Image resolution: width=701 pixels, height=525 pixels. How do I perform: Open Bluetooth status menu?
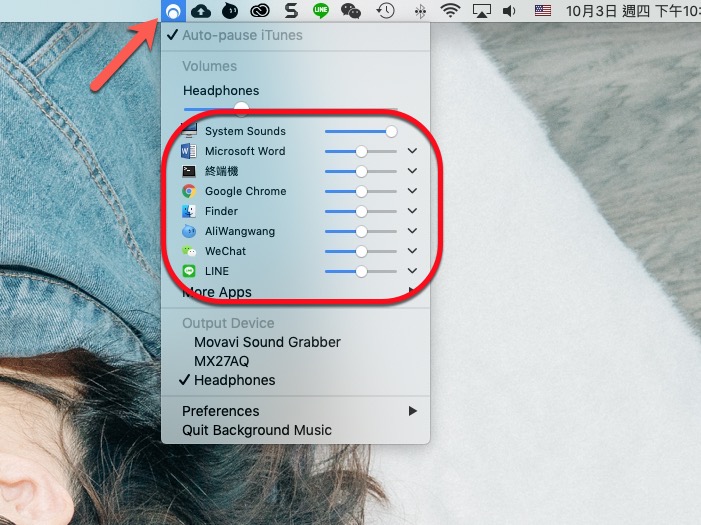420,11
